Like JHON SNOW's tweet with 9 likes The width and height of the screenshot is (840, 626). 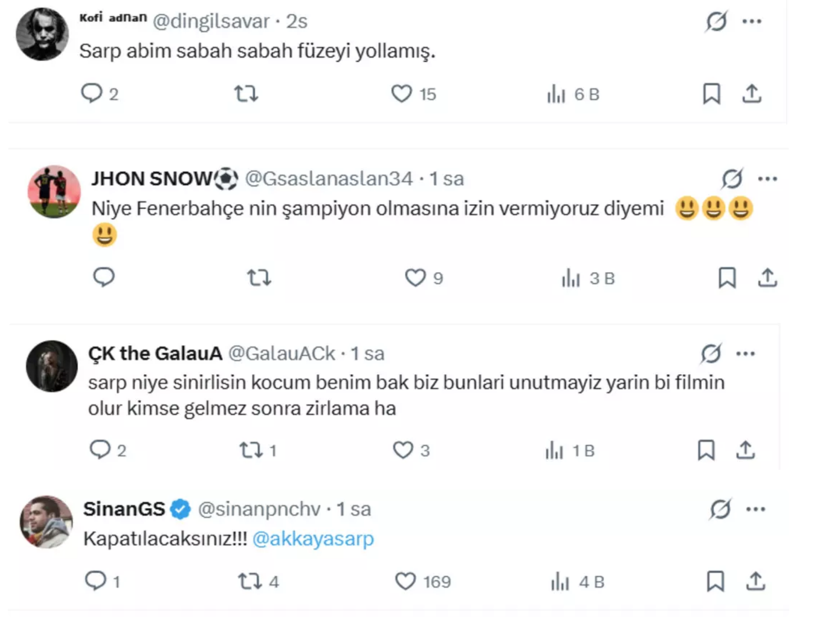pyautogui.click(x=415, y=278)
